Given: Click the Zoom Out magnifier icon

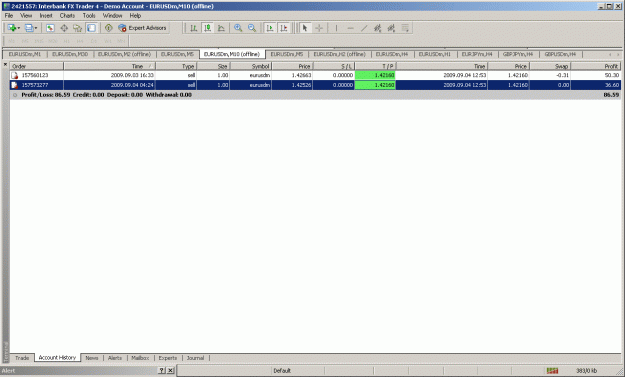Looking at the screenshot, I should tap(252, 28).
